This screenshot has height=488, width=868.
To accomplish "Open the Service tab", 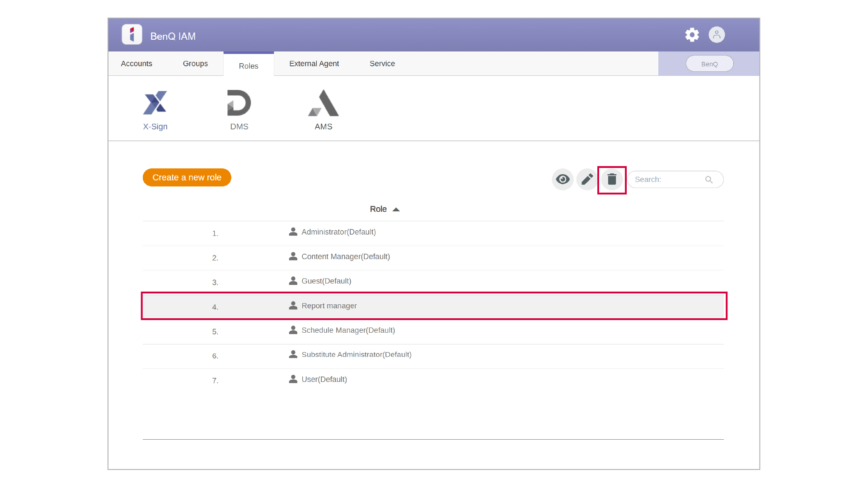I will 382,63.
